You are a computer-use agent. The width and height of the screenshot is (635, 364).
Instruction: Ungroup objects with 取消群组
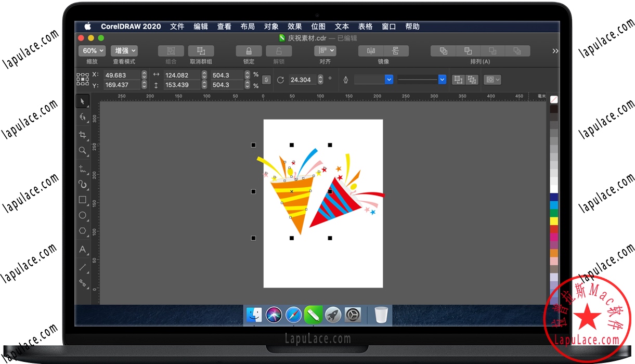point(201,50)
